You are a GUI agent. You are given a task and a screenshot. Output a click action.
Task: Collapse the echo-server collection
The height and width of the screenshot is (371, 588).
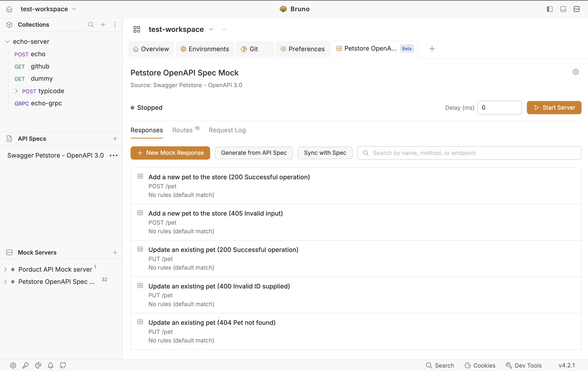7,42
